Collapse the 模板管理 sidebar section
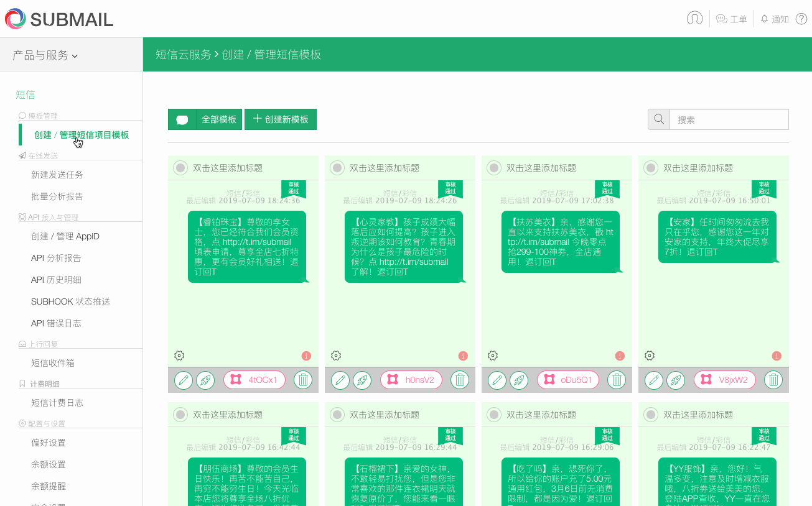The image size is (812, 506). (x=39, y=116)
